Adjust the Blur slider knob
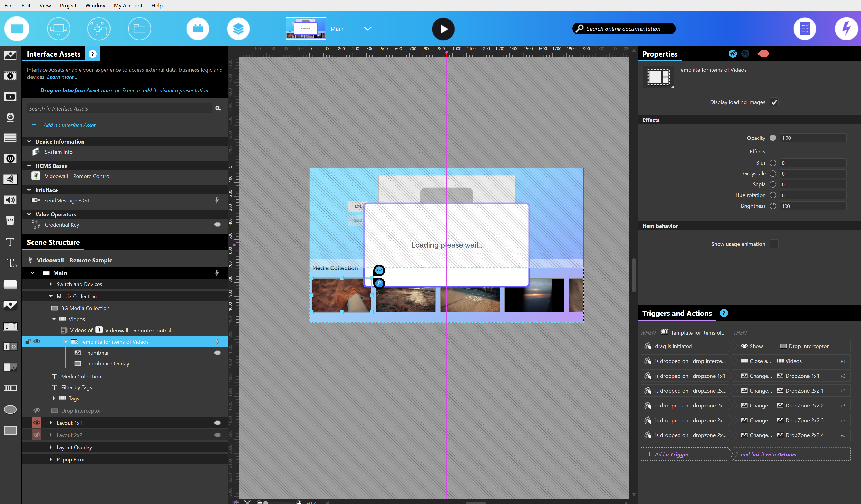 coord(773,163)
